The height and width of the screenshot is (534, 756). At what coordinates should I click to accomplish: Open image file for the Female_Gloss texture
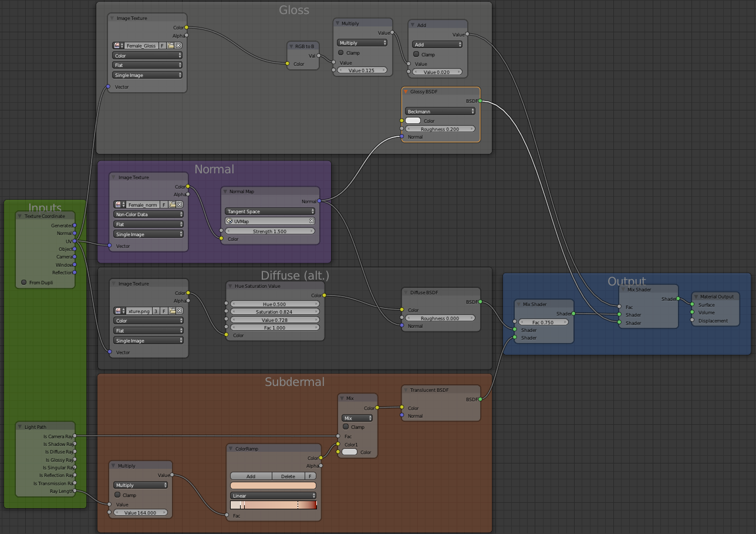(x=171, y=45)
